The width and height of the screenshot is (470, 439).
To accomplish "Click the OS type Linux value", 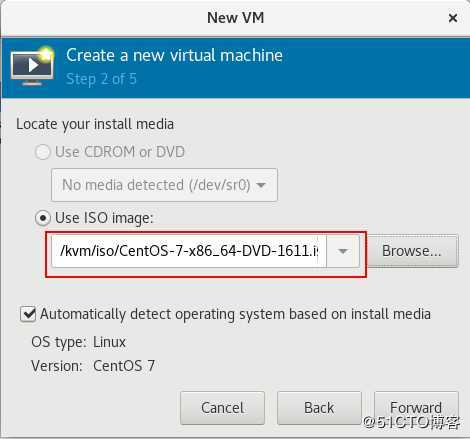I will (x=109, y=342).
